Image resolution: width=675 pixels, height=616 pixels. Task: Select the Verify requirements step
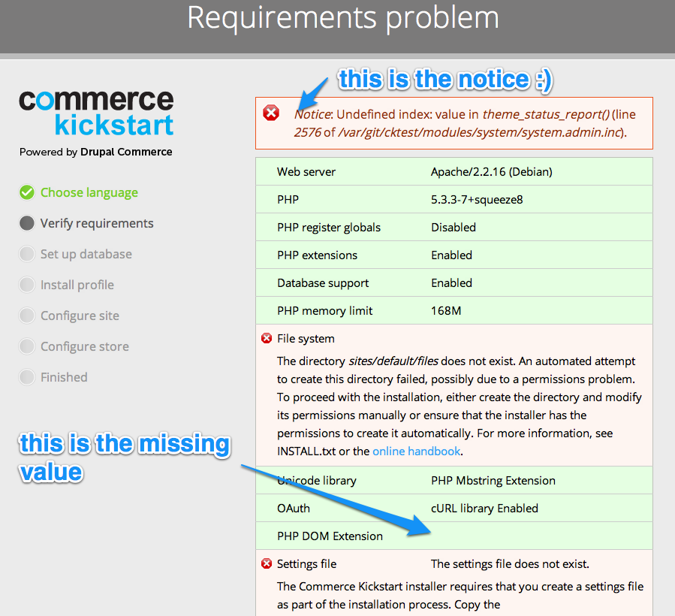coord(96,223)
